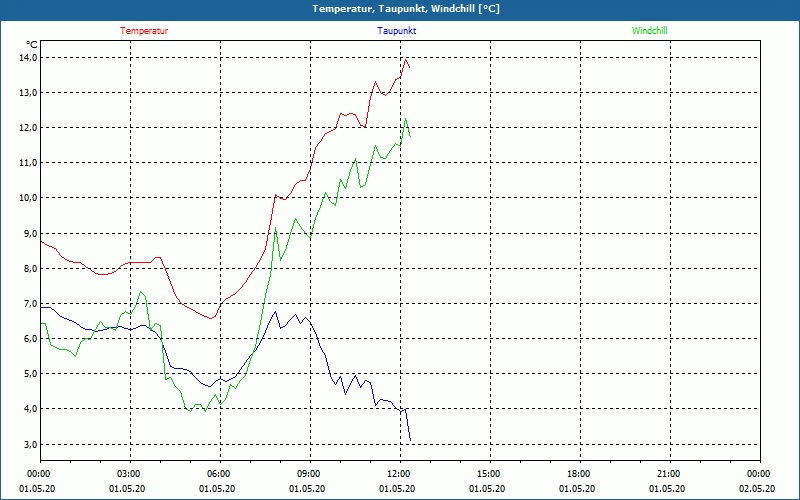
Task: Click the 14,0 y-axis value
Action: tap(29, 58)
